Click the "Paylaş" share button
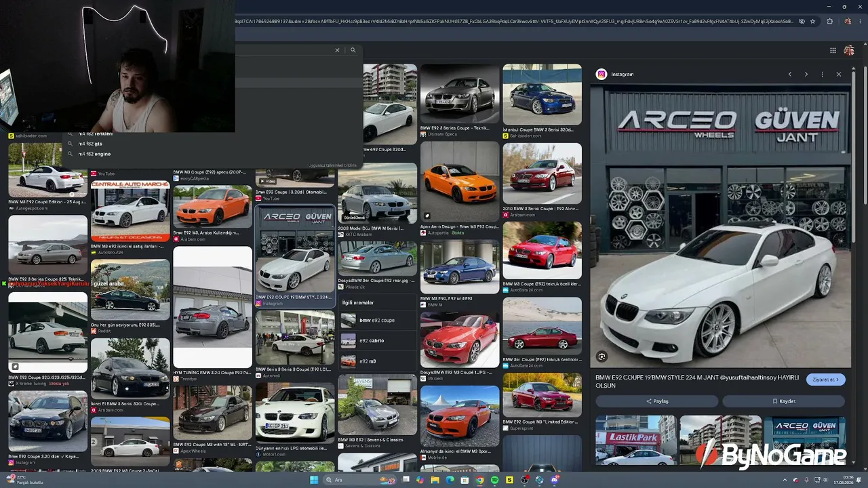This screenshot has height=488, width=868. pyautogui.click(x=657, y=401)
